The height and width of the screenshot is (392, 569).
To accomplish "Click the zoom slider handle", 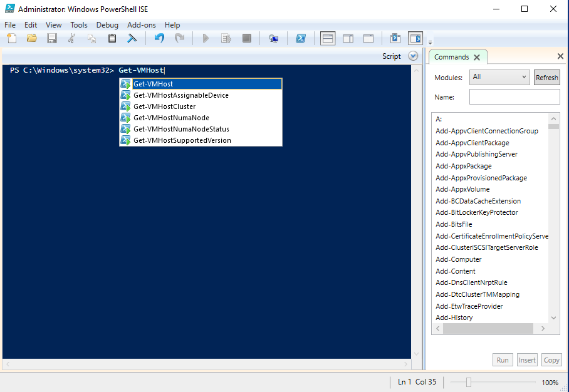I will click(468, 382).
